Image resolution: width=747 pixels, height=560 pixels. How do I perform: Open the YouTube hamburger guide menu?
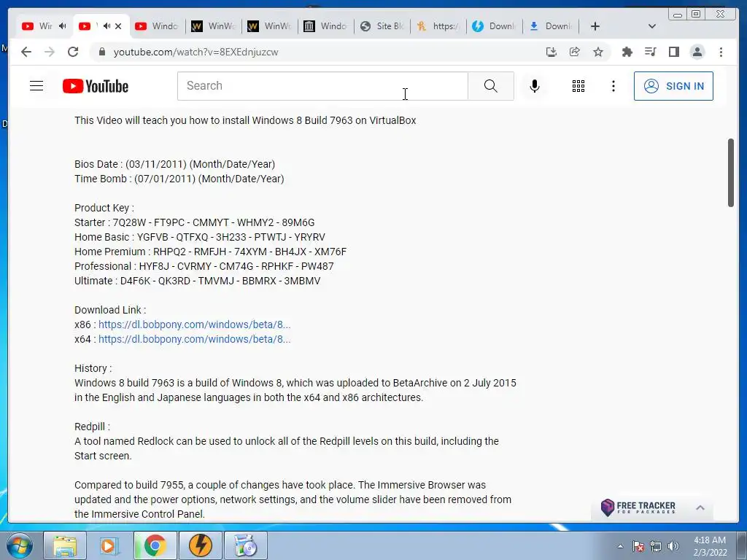click(x=36, y=86)
